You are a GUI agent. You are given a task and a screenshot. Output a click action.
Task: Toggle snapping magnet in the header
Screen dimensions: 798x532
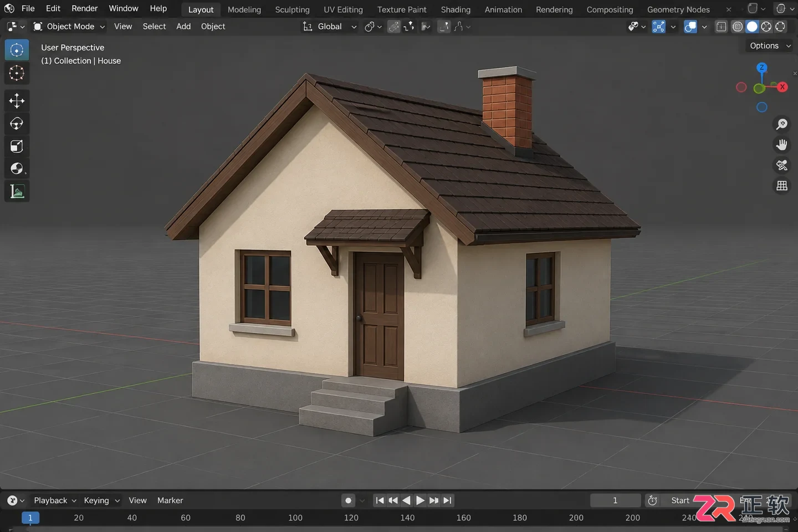pos(394,27)
